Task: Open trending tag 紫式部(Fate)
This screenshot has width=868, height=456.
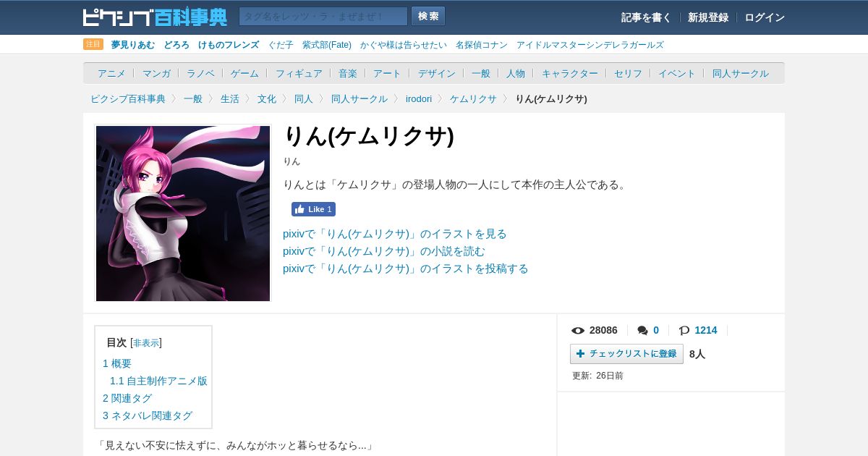Action: pyautogui.click(x=327, y=45)
